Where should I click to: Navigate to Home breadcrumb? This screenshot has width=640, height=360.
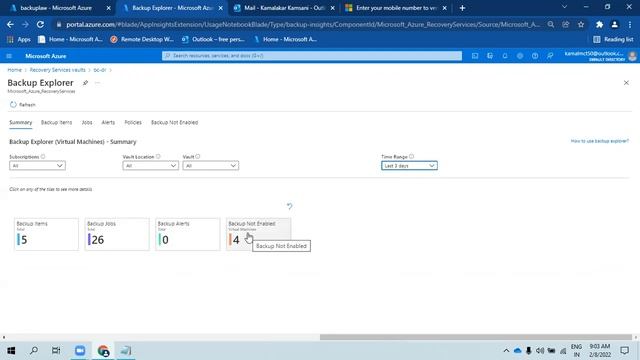(15, 70)
